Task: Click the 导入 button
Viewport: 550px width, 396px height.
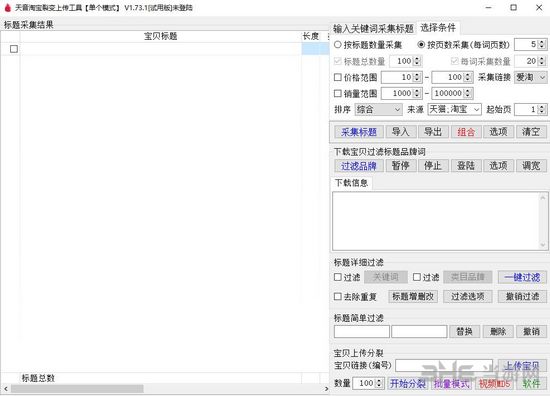Action: (401, 132)
